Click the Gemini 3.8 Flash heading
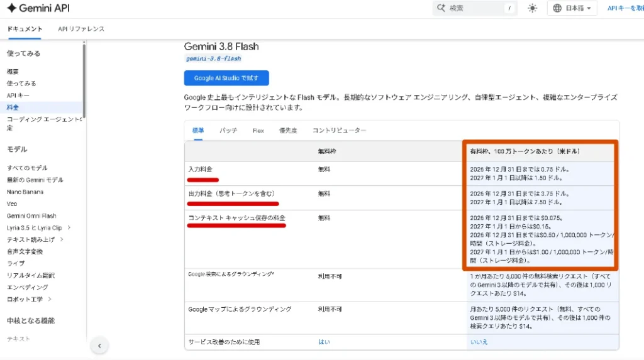The width and height of the screenshot is (644, 360). [221, 46]
